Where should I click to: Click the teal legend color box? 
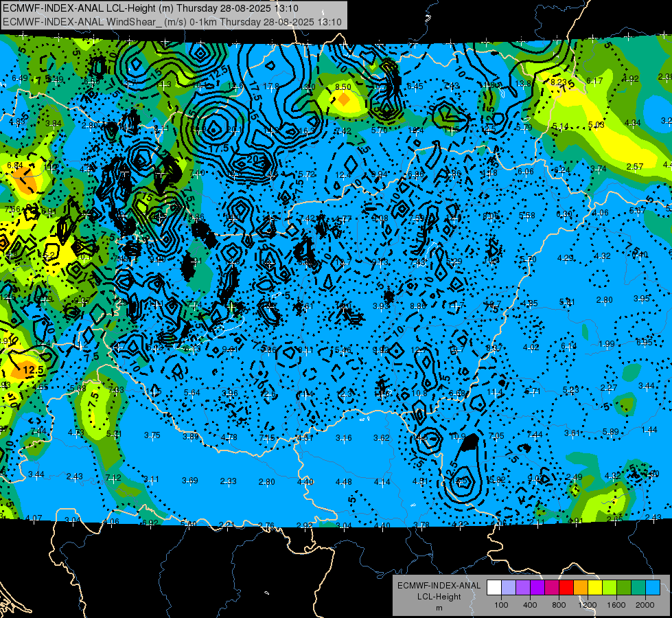(x=638, y=588)
